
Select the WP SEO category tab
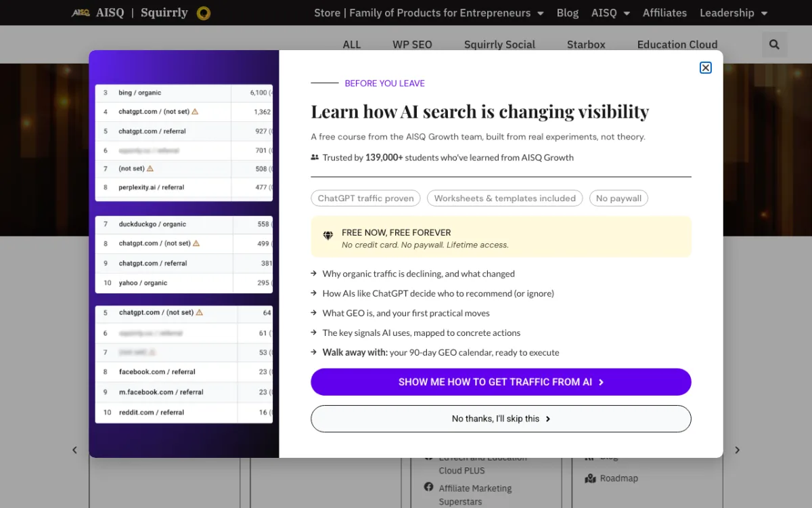(412, 45)
